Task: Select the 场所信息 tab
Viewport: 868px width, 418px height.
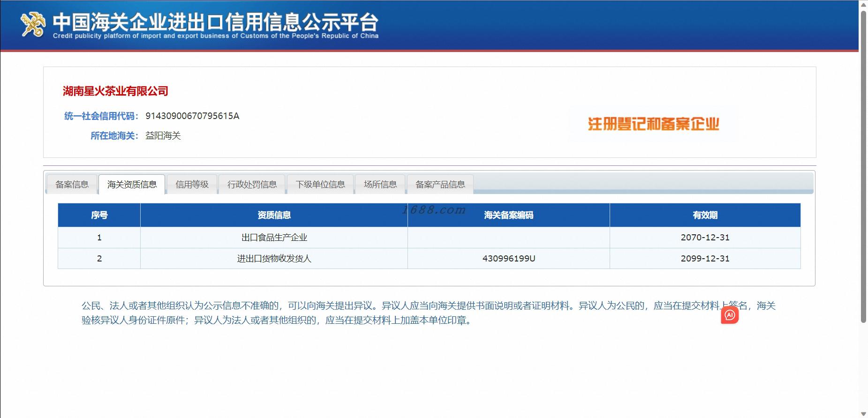Action: click(x=380, y=184)
